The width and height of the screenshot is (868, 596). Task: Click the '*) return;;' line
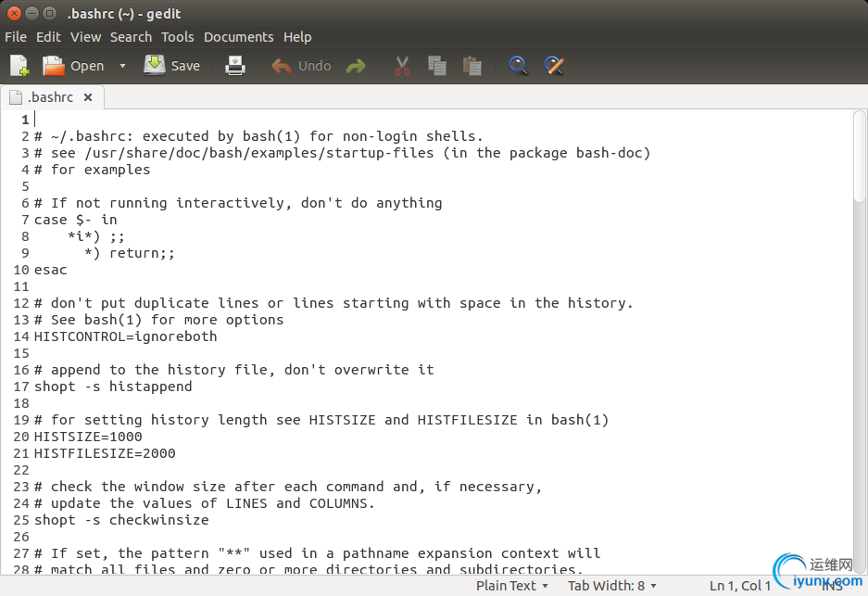129,253
